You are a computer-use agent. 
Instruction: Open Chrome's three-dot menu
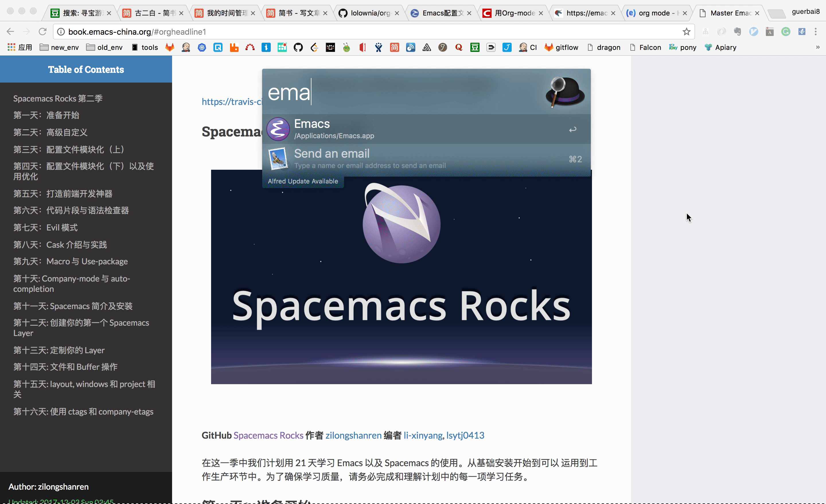[816, 32]
